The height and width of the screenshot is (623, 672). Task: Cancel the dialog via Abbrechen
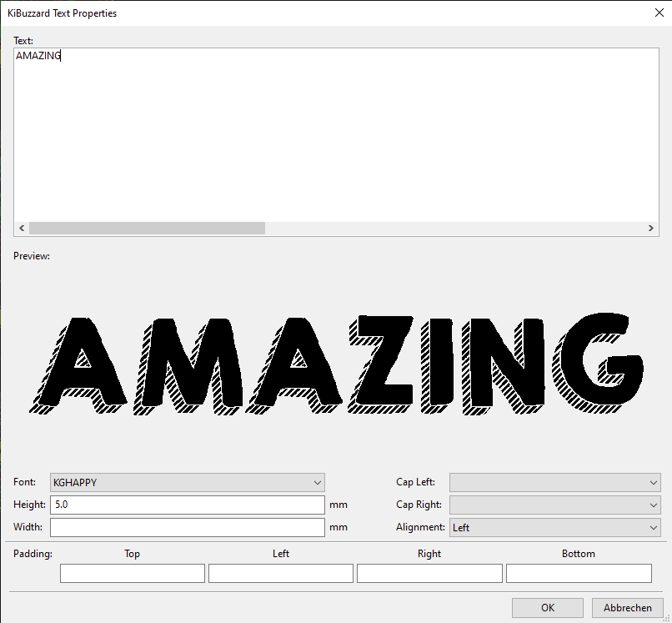point(627,607)
